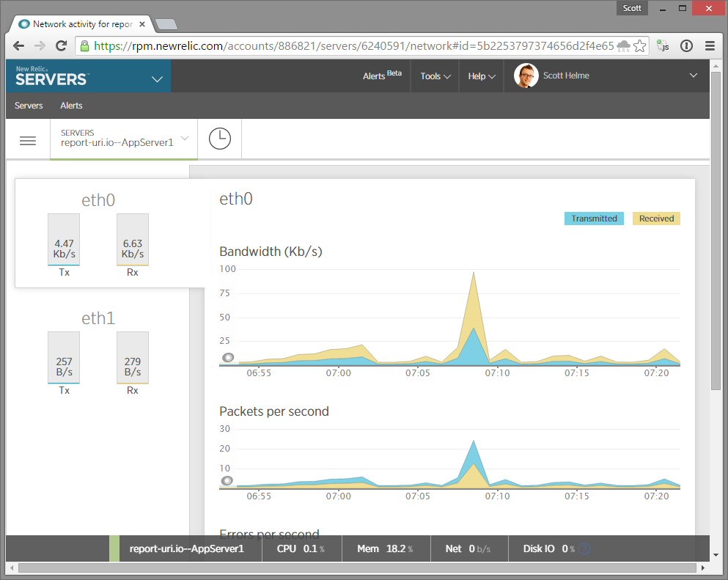Reload the page with the refresh icon
728x580 pixels.
click(61, 45)
